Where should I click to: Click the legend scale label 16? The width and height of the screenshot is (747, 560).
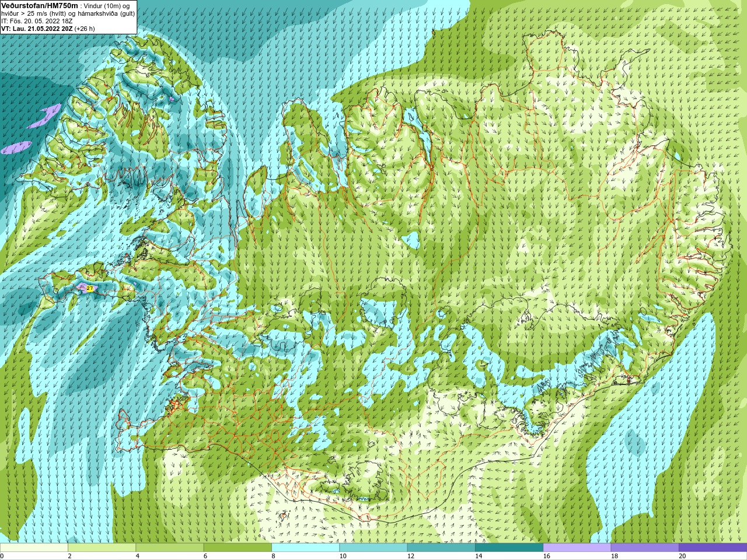[x=546, y=556]
